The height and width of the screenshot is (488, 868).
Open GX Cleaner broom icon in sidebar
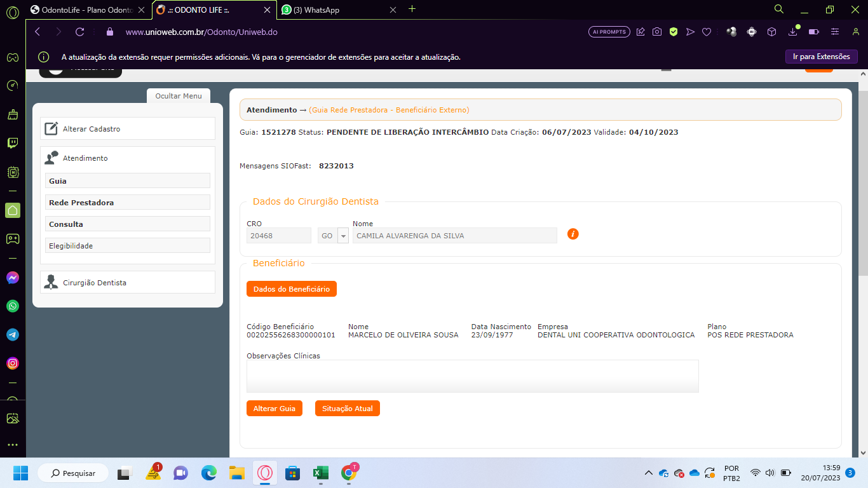[13, 114]
